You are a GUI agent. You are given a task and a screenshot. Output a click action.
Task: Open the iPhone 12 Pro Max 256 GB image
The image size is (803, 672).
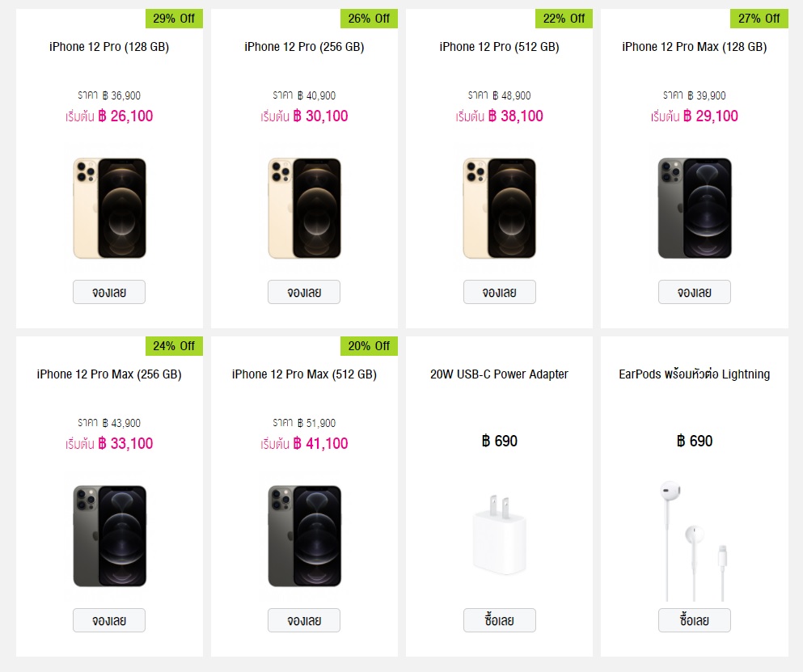[x=110, y=536]
